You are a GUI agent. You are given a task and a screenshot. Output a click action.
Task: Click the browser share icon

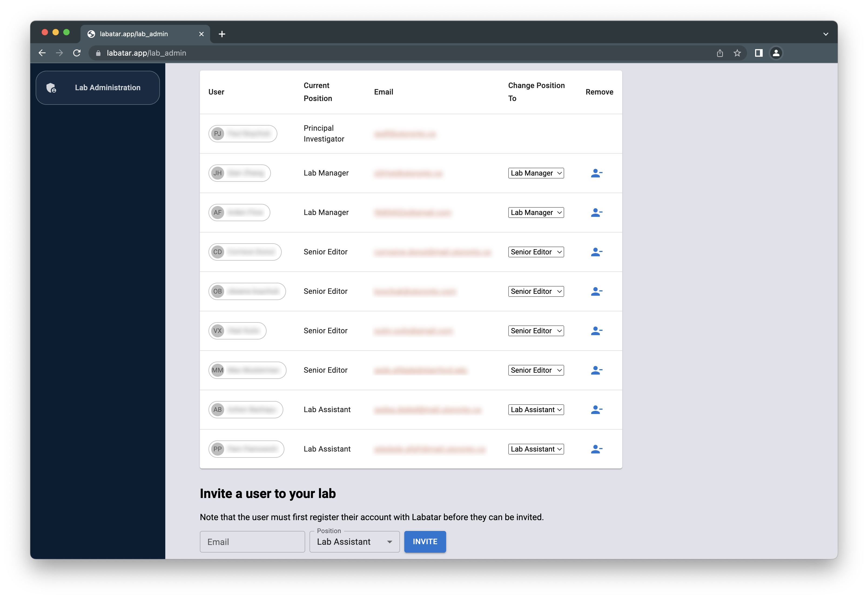(719, 53)
